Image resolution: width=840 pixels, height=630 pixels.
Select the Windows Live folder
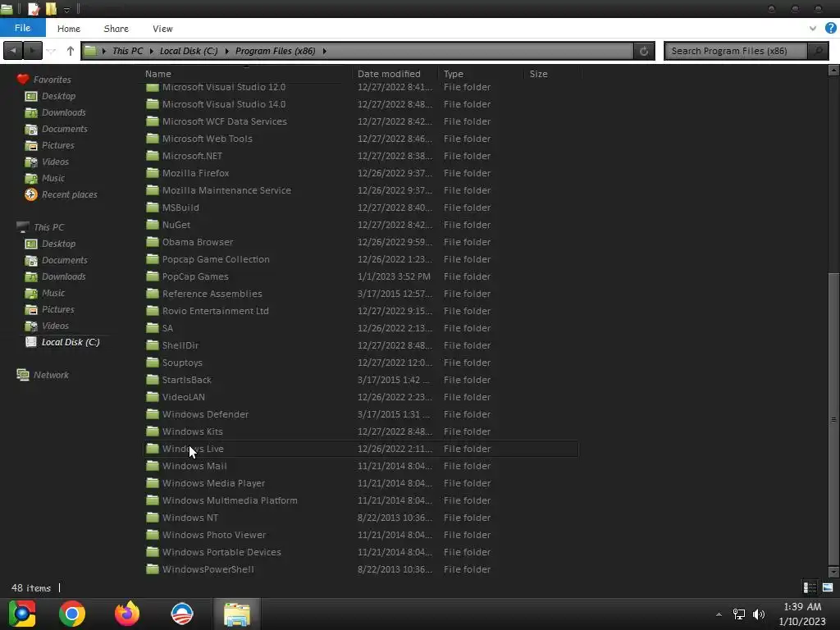(x=361, y=449)
